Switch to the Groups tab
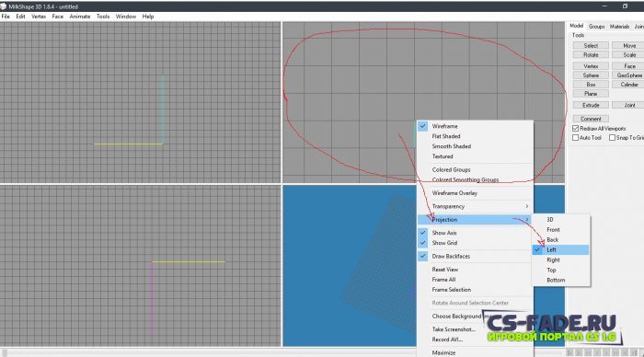Viewport: 644px width, 357px height. (596, 27)
